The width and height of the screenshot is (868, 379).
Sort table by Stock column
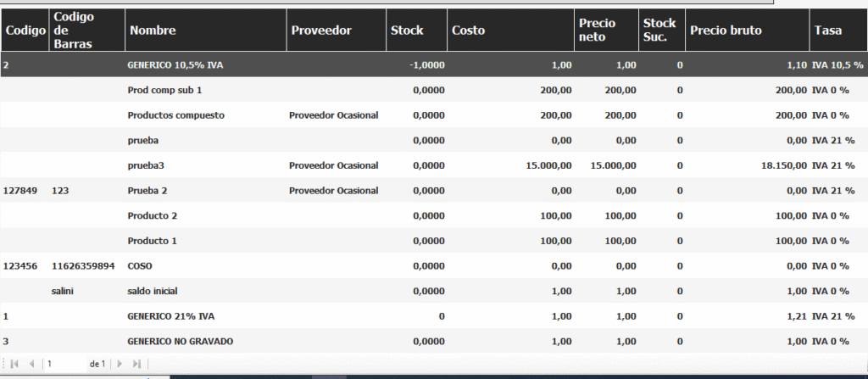coord(407,31)
